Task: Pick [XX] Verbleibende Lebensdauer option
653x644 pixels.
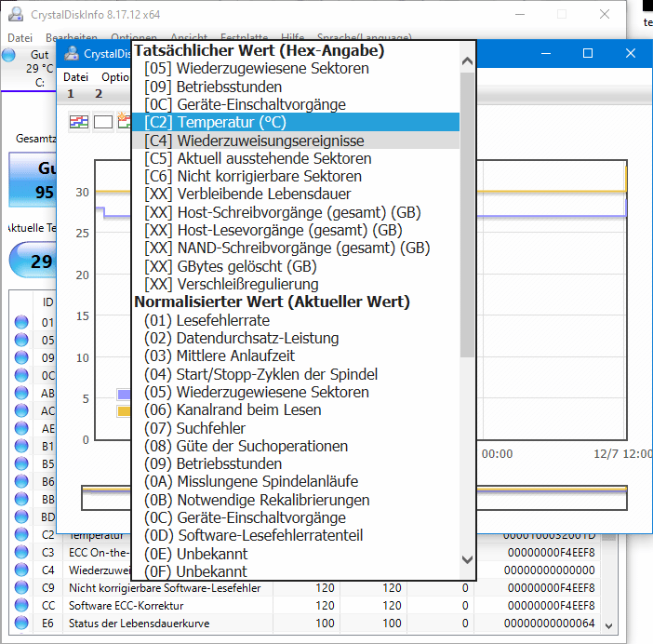Action: 296,195
